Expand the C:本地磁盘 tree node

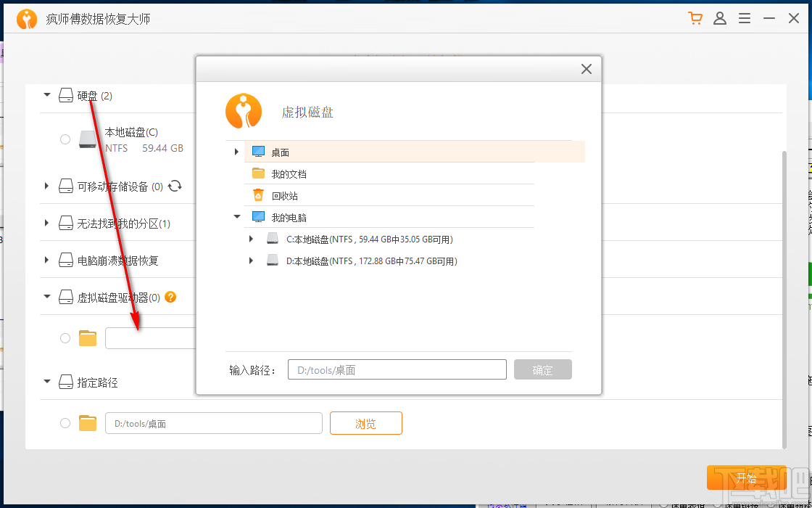(x=251, y=239)
